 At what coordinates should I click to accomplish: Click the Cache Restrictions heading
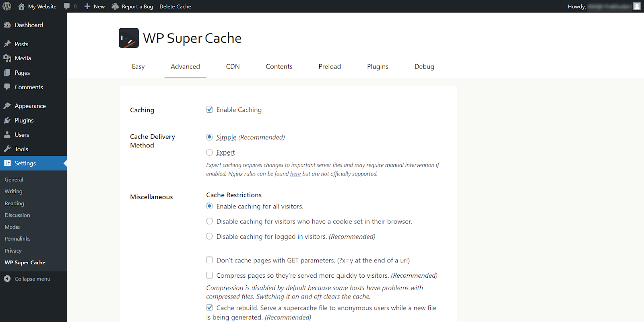234,195
